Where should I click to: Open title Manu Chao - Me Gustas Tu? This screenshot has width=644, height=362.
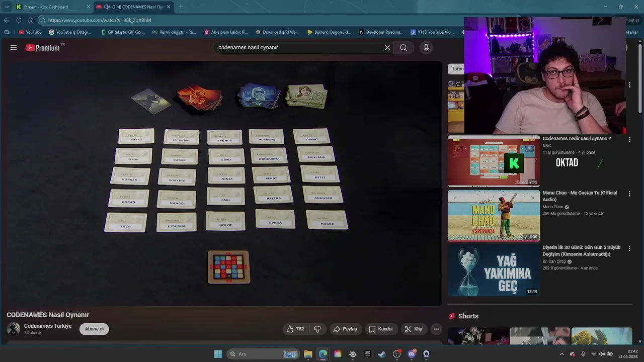pyautogui.click(x=580, y=196)
